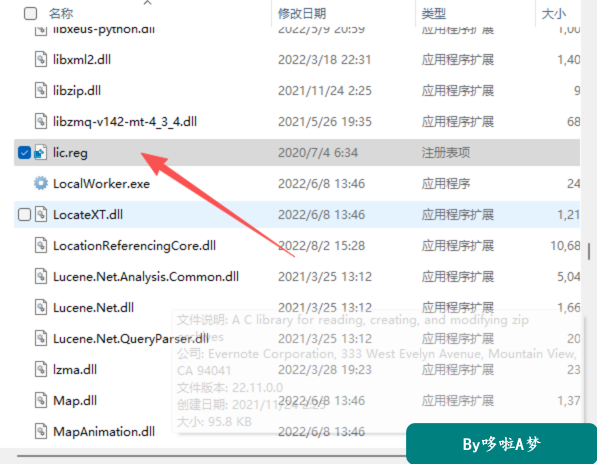Sort by 大小 column header
The width and height of the screenshot is (597, 464).
554,14
